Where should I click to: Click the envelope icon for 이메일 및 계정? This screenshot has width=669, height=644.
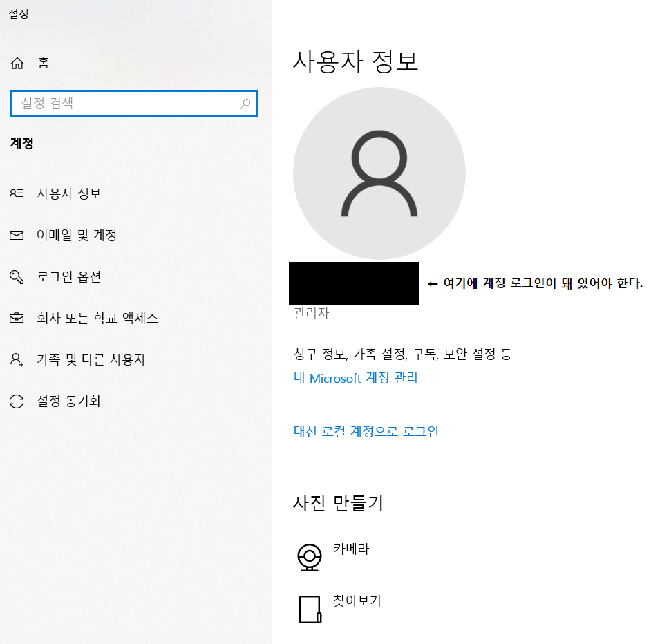(17, 235)
